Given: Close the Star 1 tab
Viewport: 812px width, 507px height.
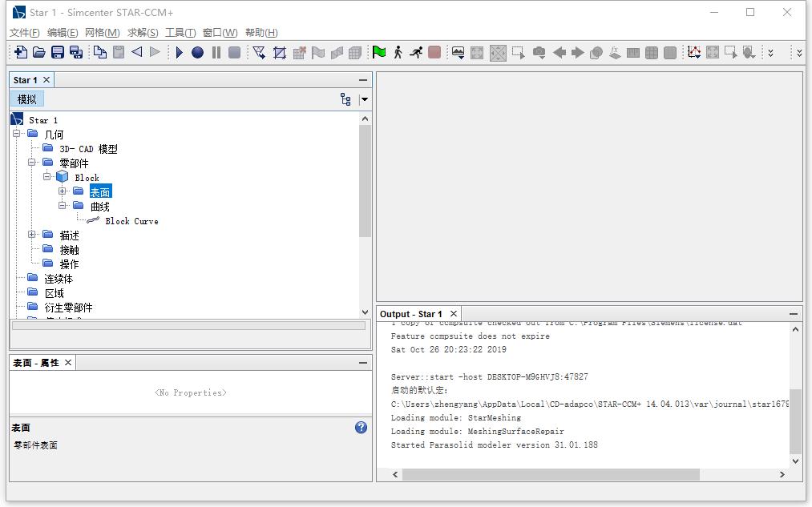Looking at the screenshot, I should pyautogui.click(x=46, y=79).
